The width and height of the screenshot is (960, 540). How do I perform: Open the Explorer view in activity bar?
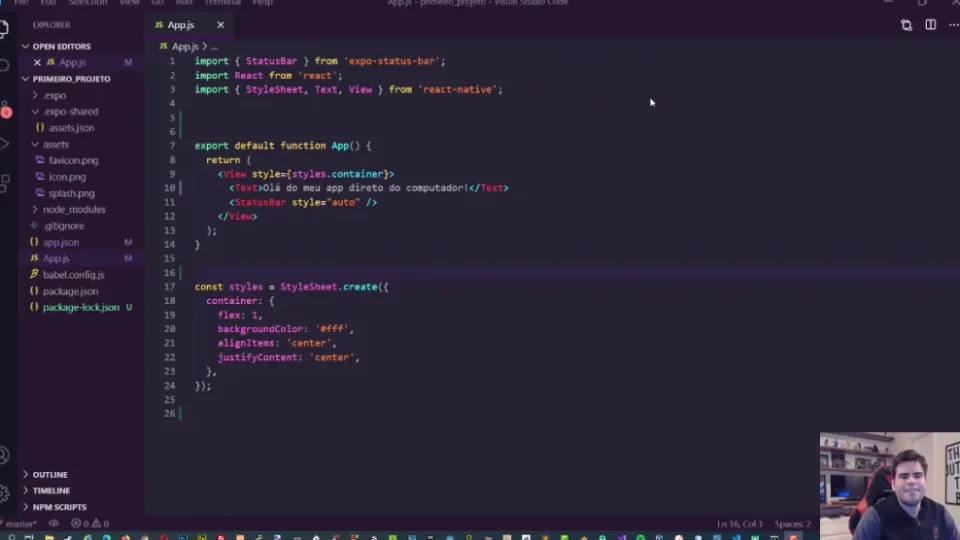[x=4, y=28]
